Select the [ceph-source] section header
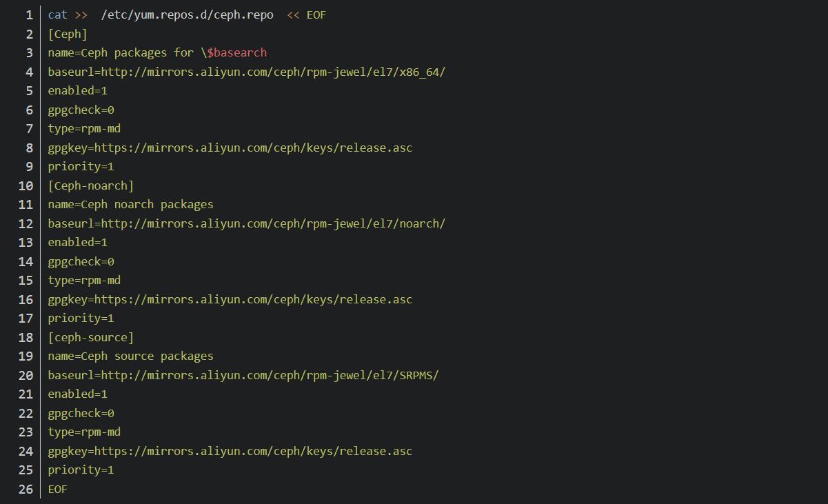The image size is (828, 504). [x=91, y=337]
